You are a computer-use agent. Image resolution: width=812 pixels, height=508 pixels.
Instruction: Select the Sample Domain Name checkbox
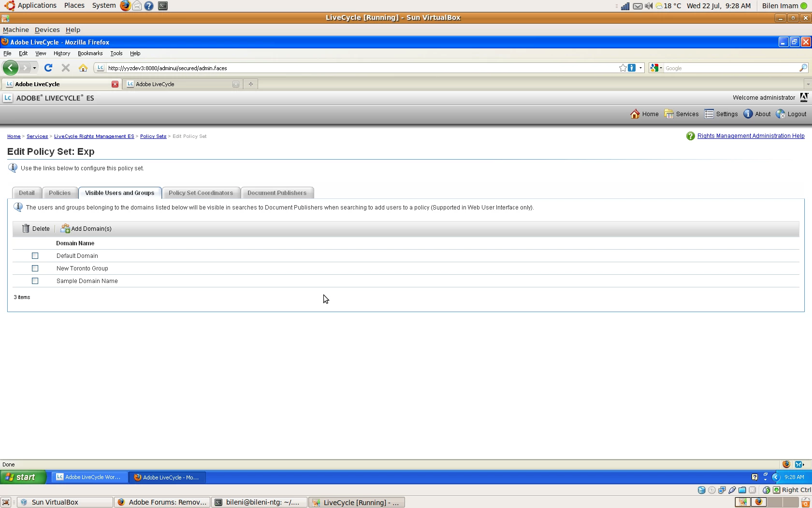(35, 281)
